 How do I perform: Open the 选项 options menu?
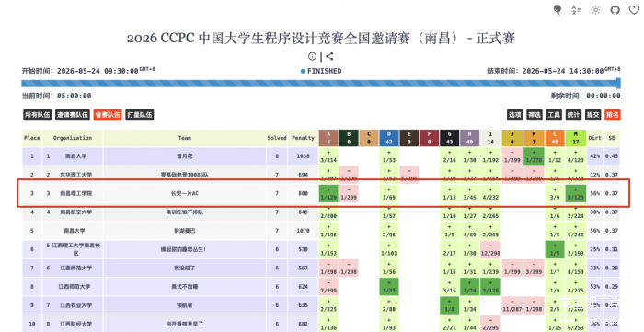[x=514, y=115]
